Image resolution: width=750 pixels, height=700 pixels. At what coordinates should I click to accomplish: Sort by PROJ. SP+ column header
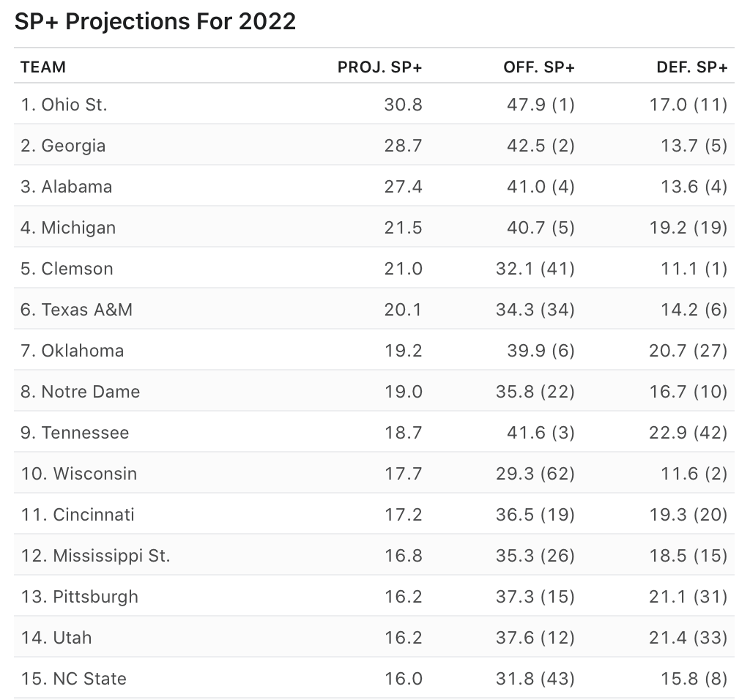tap(379, 67)
